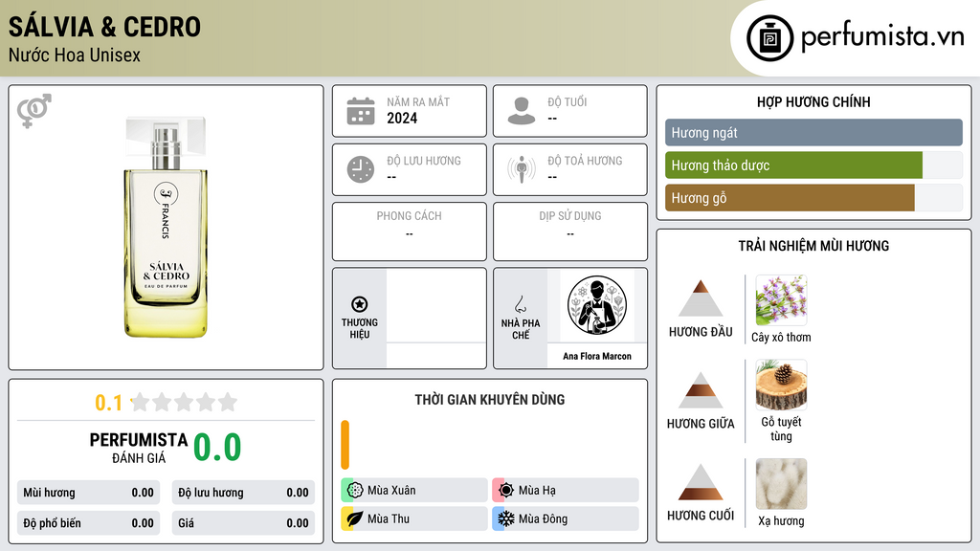980x551 pixels.
Task: Select the Mùa Đông season chip
Action: pos(566,518)
